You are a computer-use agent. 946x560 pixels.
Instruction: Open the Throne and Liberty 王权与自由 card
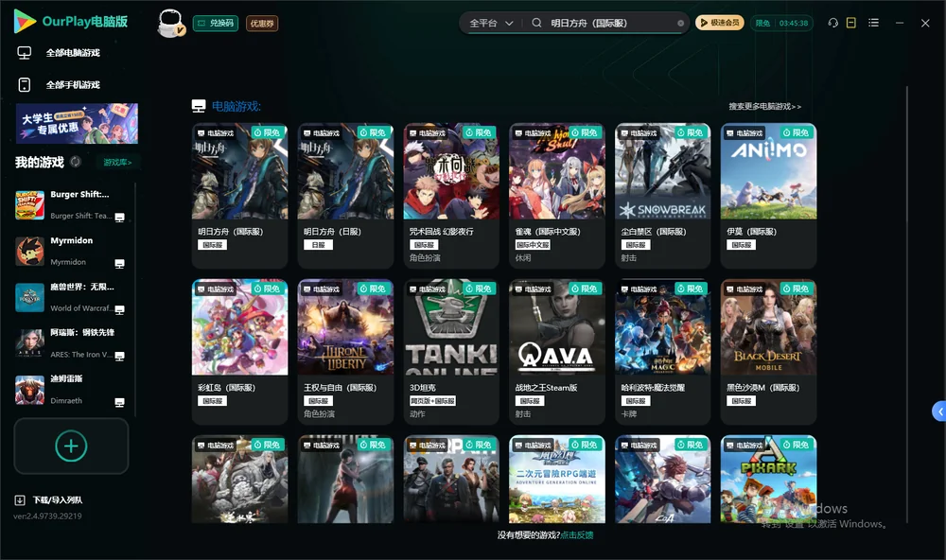pos(345,352)
